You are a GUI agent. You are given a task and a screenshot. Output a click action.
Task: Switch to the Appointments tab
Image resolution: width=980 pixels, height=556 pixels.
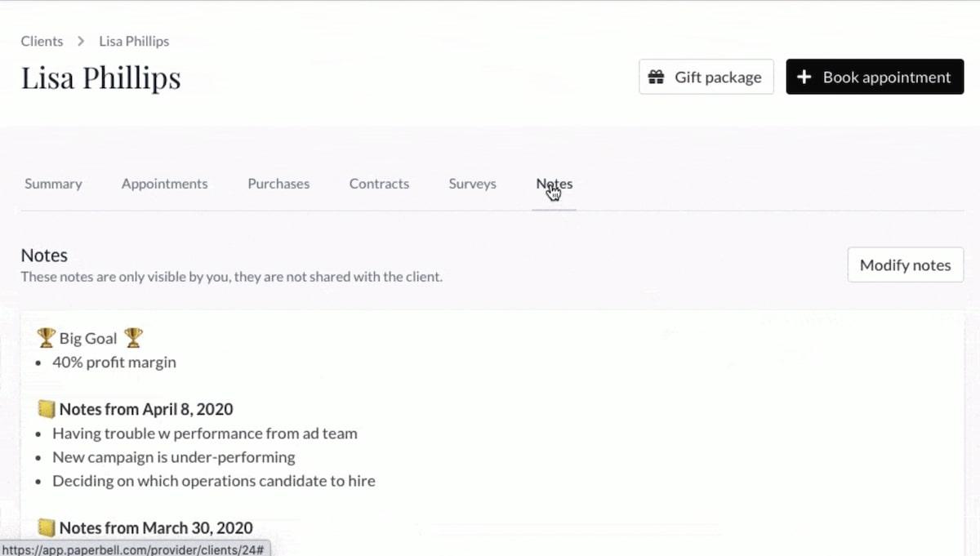(165, 185)
